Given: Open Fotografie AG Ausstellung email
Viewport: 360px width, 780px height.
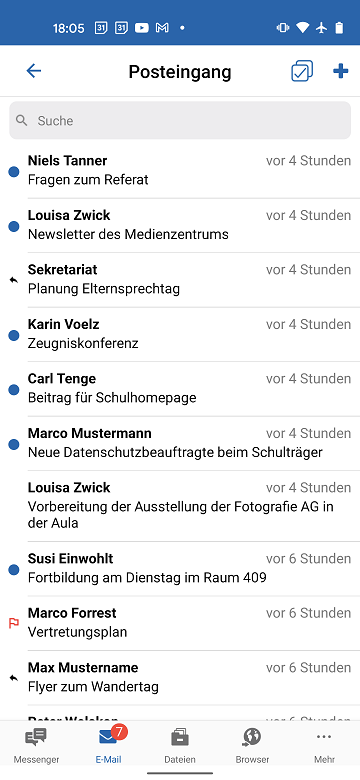Looking at the screenshot, I should pyautogui.click(x=180, y=506).
